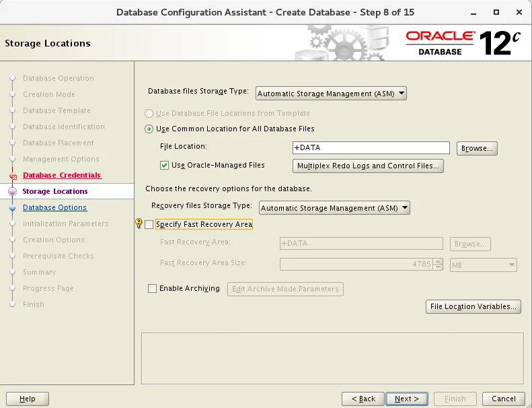Select Use Common Location for All Database Files
The height and width of the screenshot is (408, 532).
coord(149,129)
